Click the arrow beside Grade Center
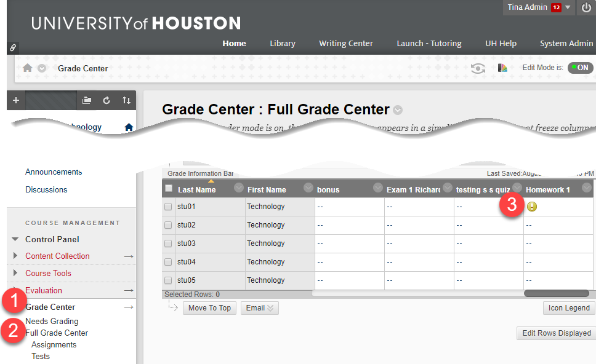 click(x=129, y=307)
